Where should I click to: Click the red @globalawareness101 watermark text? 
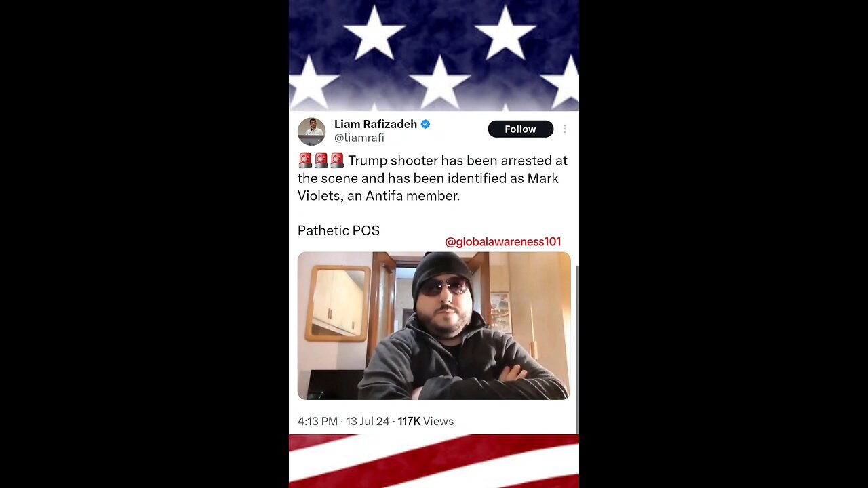point(502,242)
